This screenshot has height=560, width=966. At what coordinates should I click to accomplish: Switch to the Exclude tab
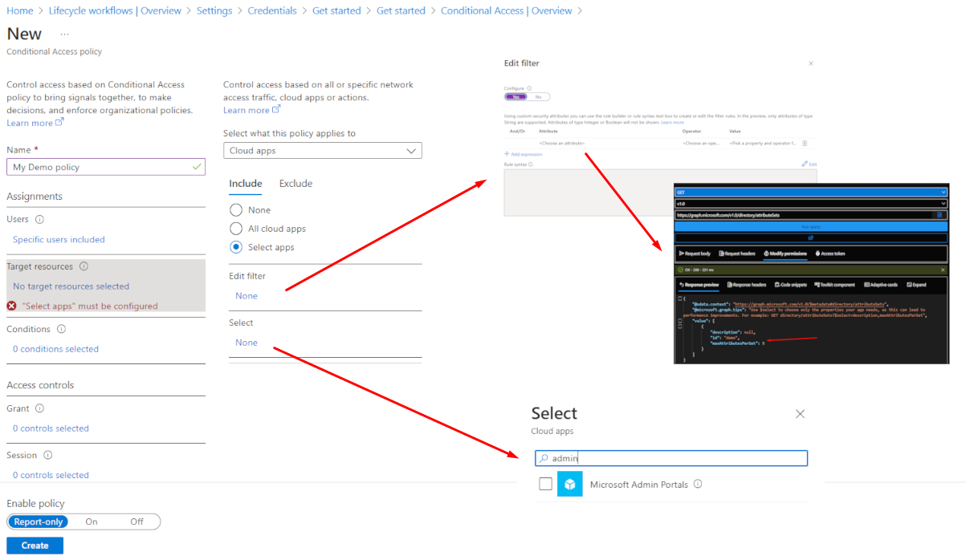(x=296, y=184)
